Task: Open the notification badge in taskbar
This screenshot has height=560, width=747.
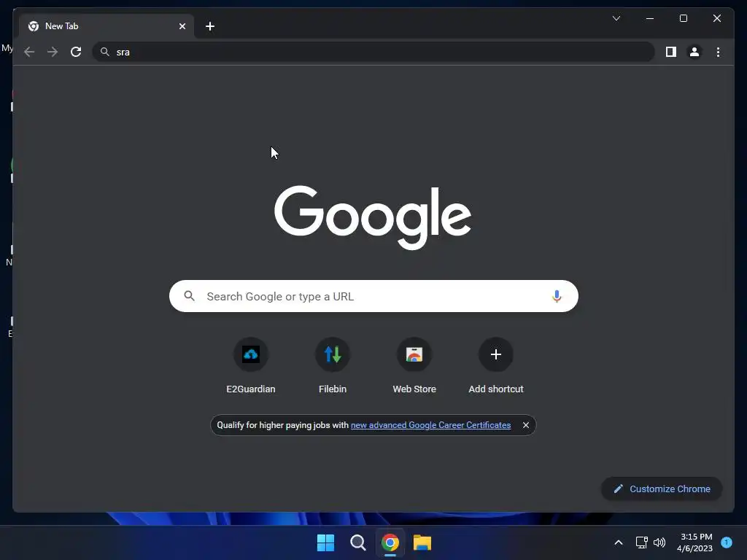Action: (x=727, y=542)
